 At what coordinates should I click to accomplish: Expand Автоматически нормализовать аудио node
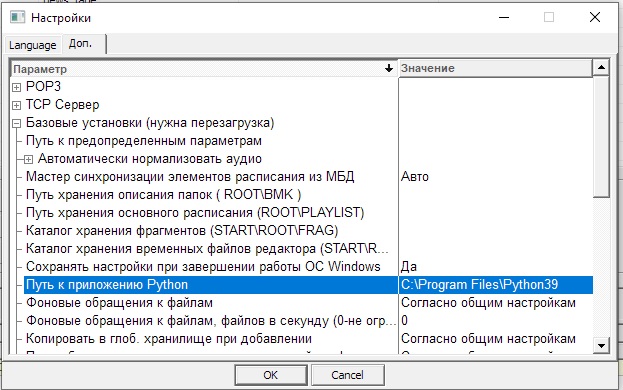pos(28,159)
